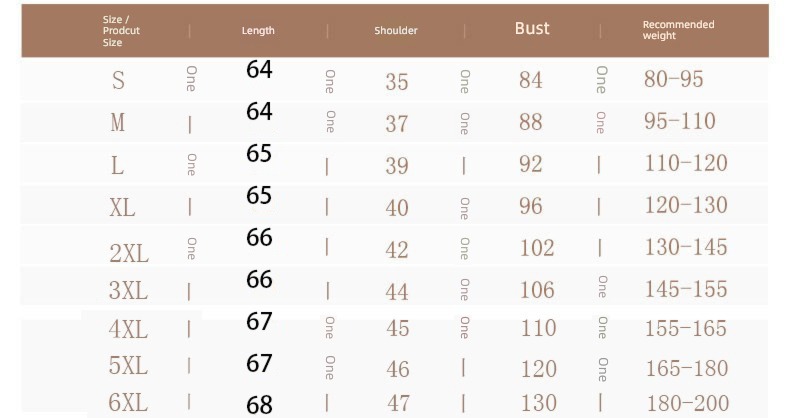Click the Shoulder column header
Image resolution: width=790 pixels, height=418 pixels.
click(x=396, y=31)
